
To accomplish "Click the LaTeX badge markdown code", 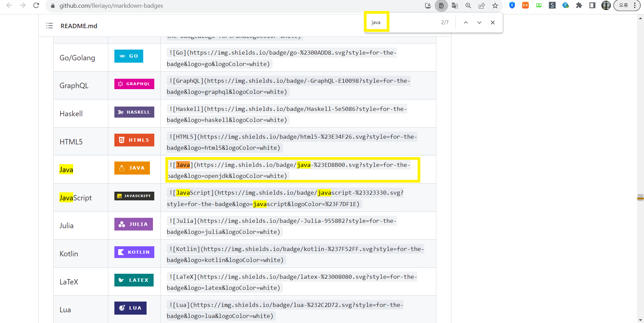I will pyautogui.click(x=292, y=282).
